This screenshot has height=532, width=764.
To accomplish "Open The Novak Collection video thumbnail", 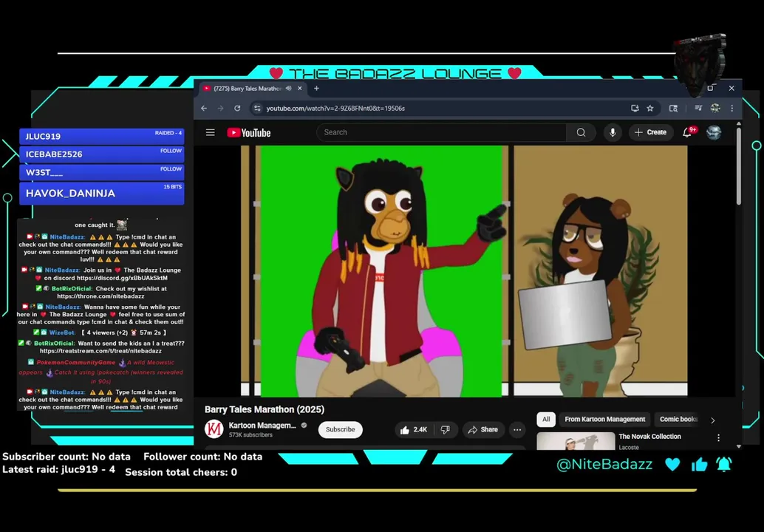I will click(576, 441).
